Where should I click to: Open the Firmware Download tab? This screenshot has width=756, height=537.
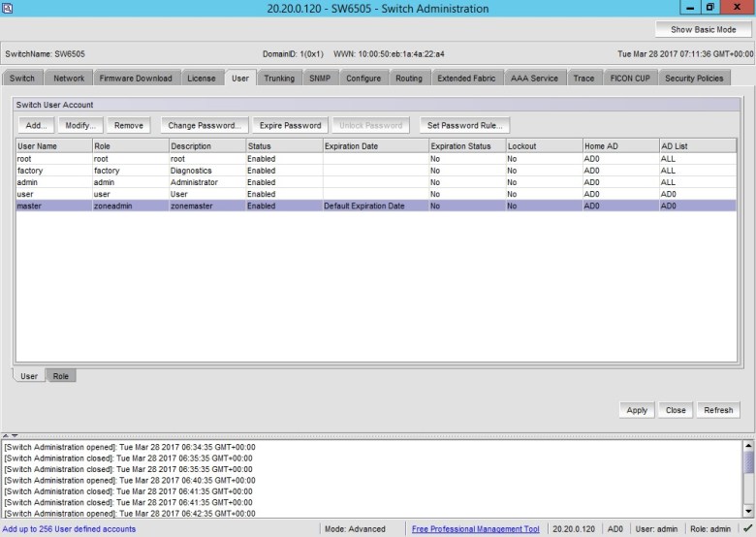coord(136,79)
